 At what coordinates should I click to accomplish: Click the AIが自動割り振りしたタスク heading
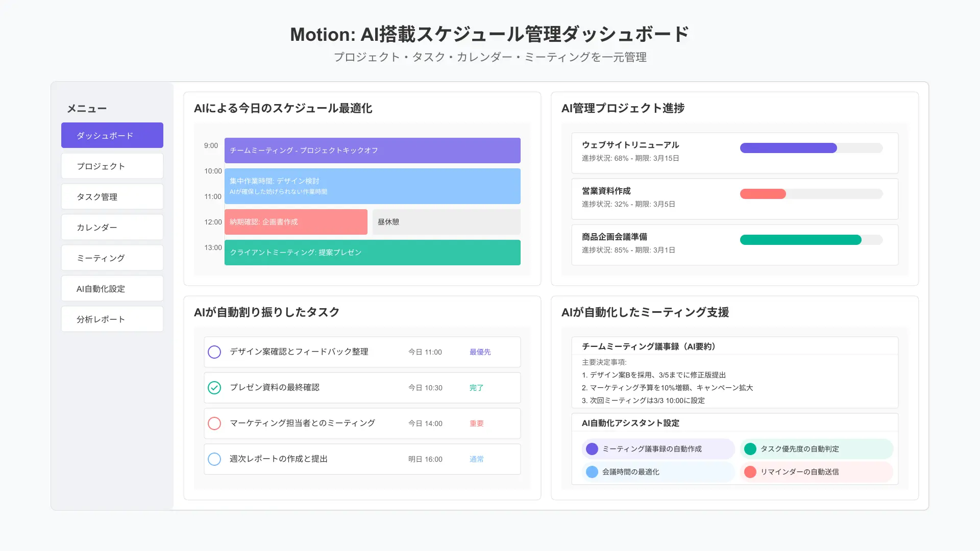tap(266, 312)
